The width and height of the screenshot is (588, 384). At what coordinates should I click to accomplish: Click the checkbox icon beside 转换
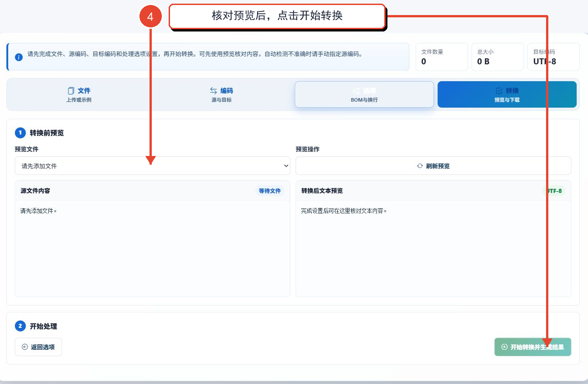point(499,90)
